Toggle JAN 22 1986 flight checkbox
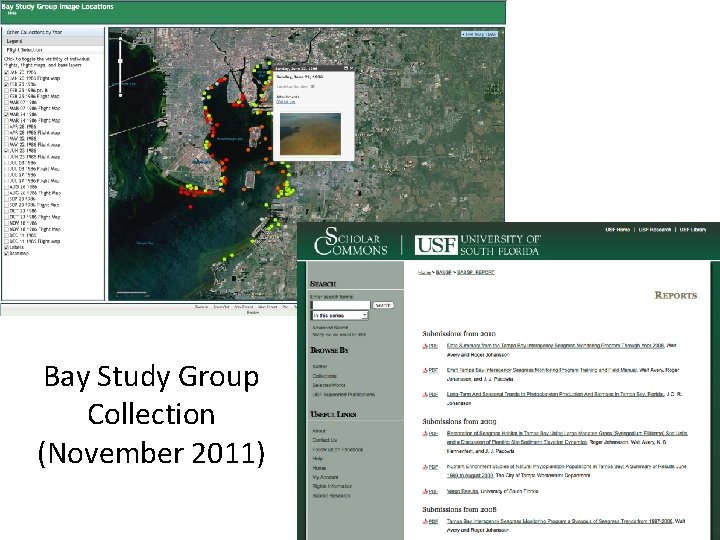This screenshot has height=540, width=720. click(x=6, y=73)
